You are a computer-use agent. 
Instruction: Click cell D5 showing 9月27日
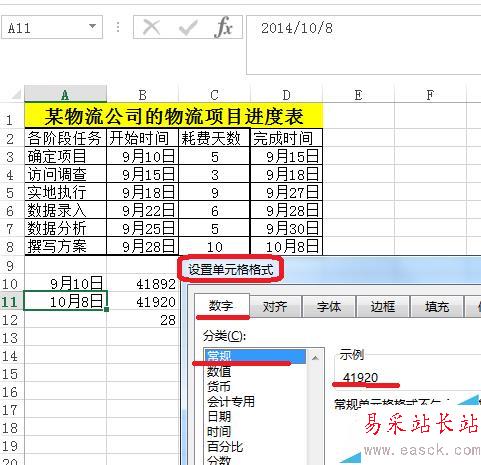pyautogui.click(x=286, y=192)
